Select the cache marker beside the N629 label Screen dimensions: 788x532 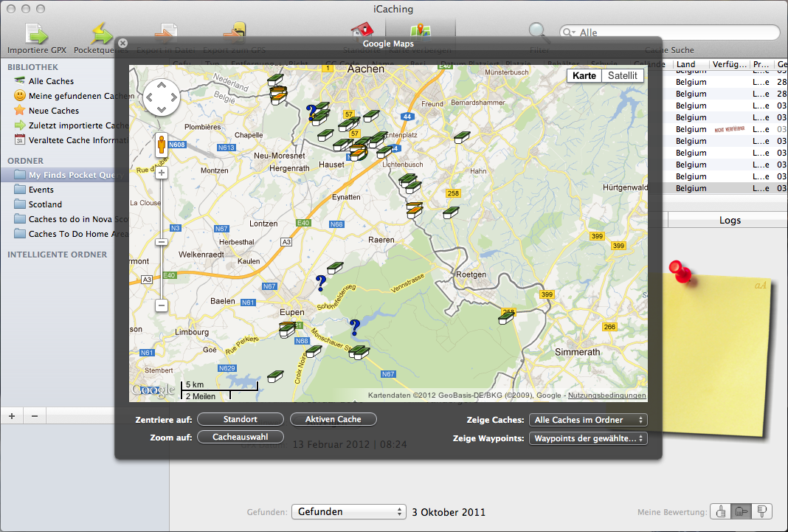275,376
